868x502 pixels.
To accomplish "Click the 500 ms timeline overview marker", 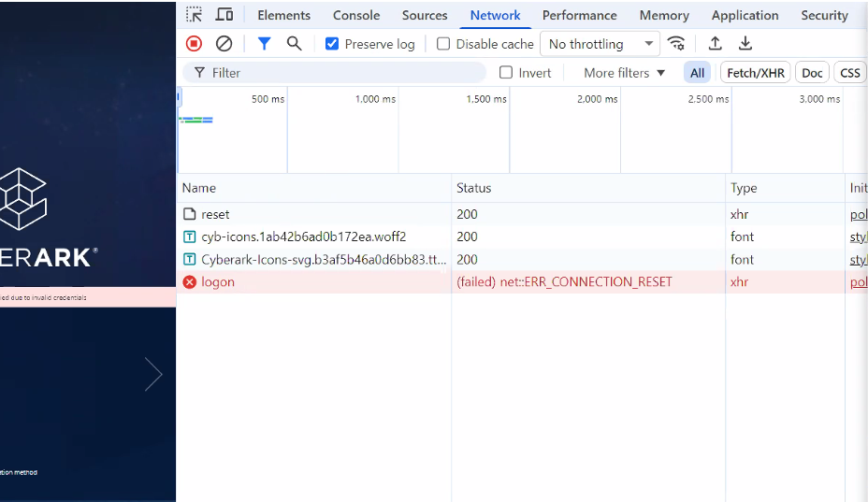I will coord(268,99).
